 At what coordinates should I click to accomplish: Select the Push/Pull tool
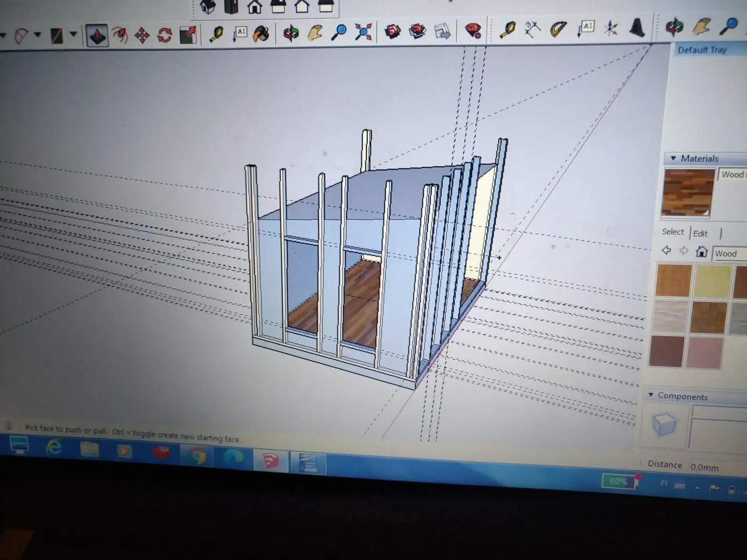coord(97,36)
